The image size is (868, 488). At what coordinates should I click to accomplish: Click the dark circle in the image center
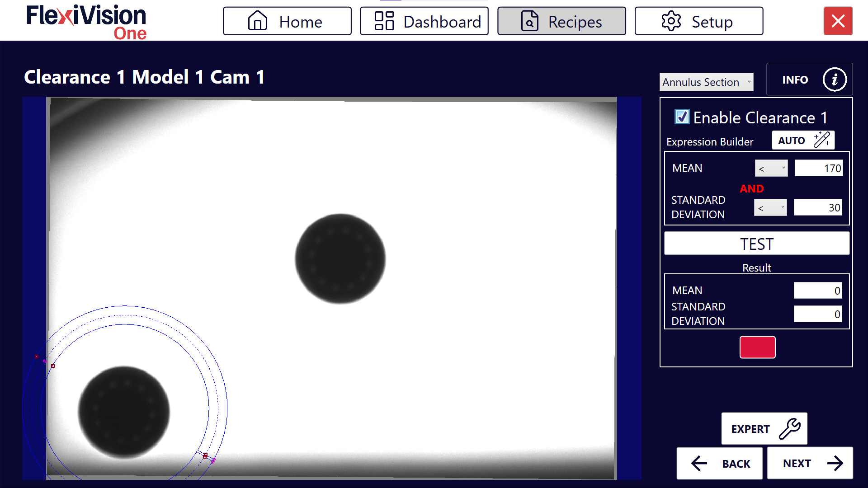[x=340, y=259]
